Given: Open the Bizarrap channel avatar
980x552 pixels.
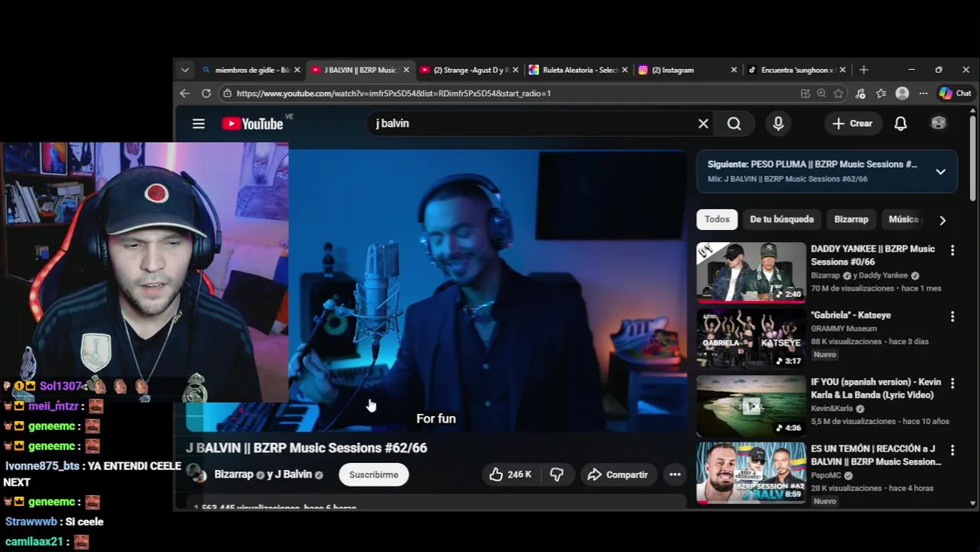Looking at the screenshot, I should pyautogui.click(x=198, y=475).
